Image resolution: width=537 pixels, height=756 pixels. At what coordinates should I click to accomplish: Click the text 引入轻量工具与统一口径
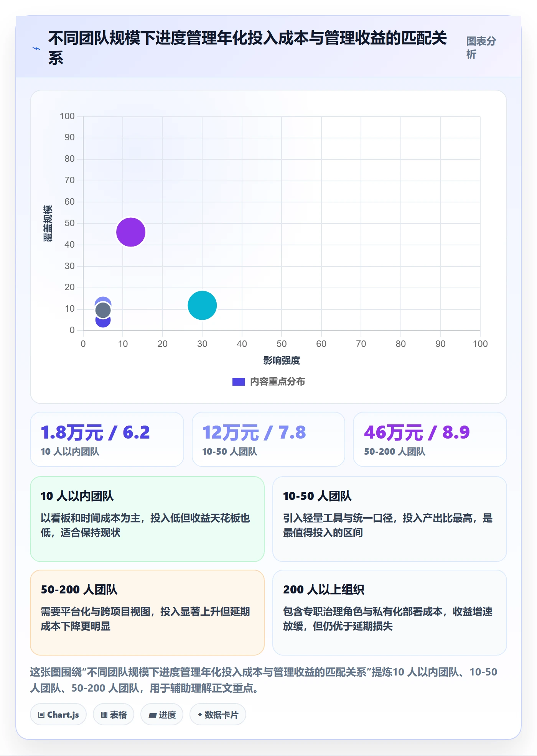coord(338,518)
